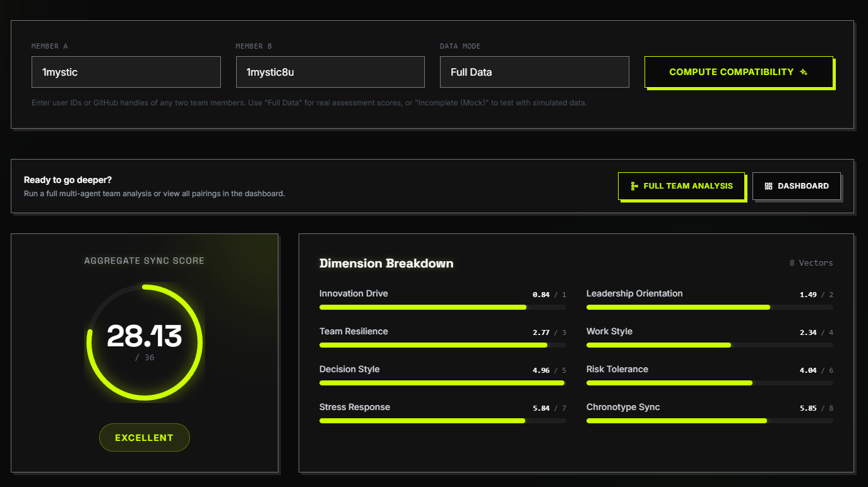
Task: Click the 28.13 aggregate sync score ring
Action: 145,343
